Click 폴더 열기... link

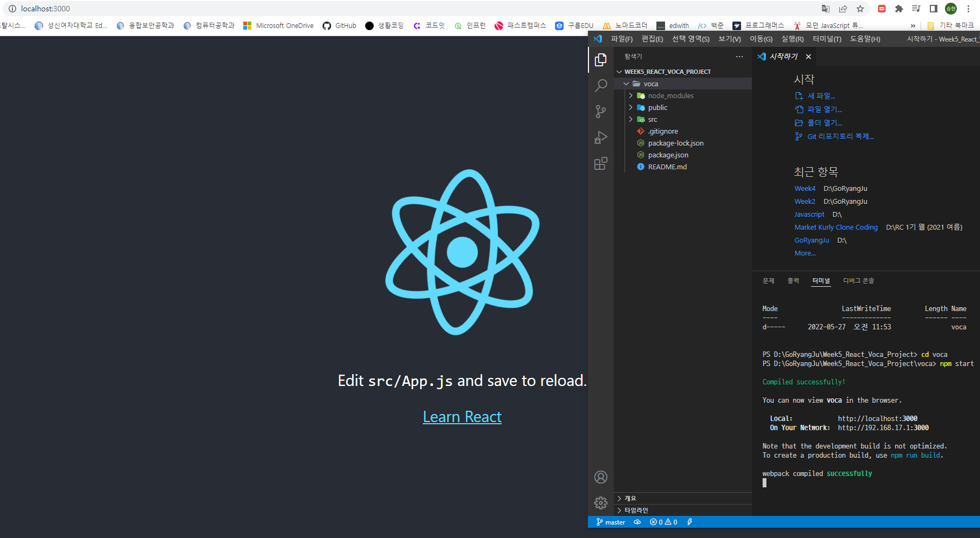(824, 123)
